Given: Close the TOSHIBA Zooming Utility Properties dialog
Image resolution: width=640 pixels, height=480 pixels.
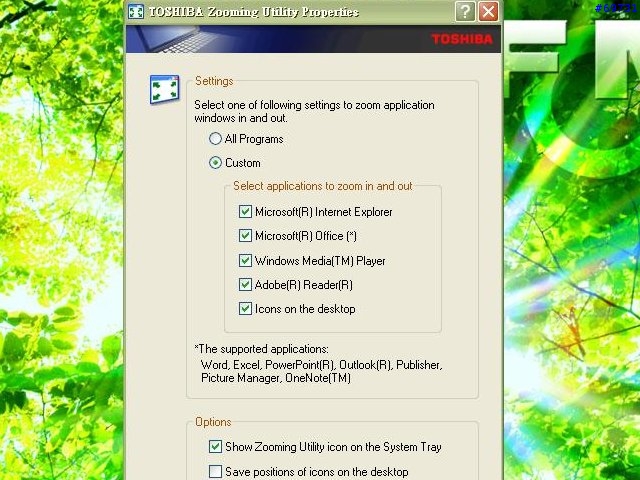Looking at the screenshot, I should [x=489, y=11].
